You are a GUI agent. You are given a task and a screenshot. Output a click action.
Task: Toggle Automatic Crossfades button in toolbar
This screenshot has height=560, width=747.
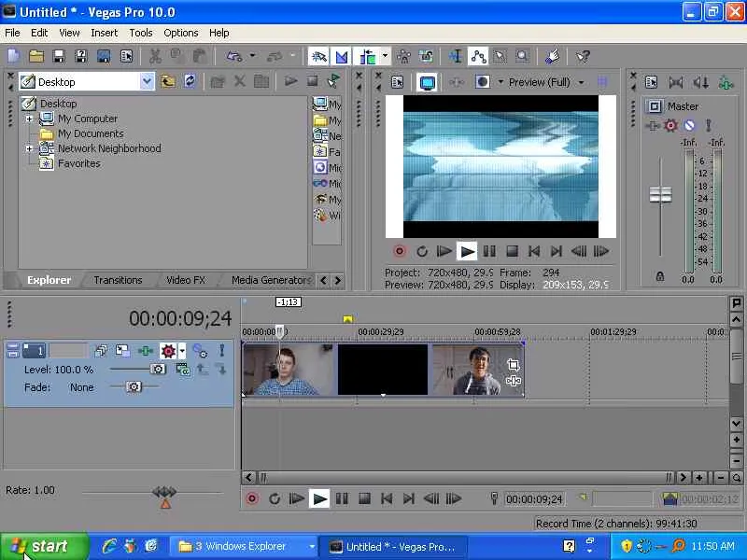[x=342, y=57]
